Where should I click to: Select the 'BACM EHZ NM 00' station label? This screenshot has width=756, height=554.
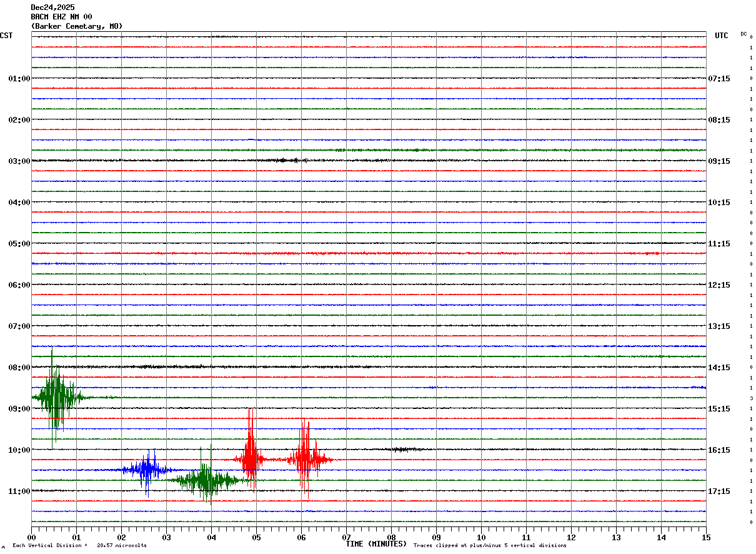click(61, 17)
